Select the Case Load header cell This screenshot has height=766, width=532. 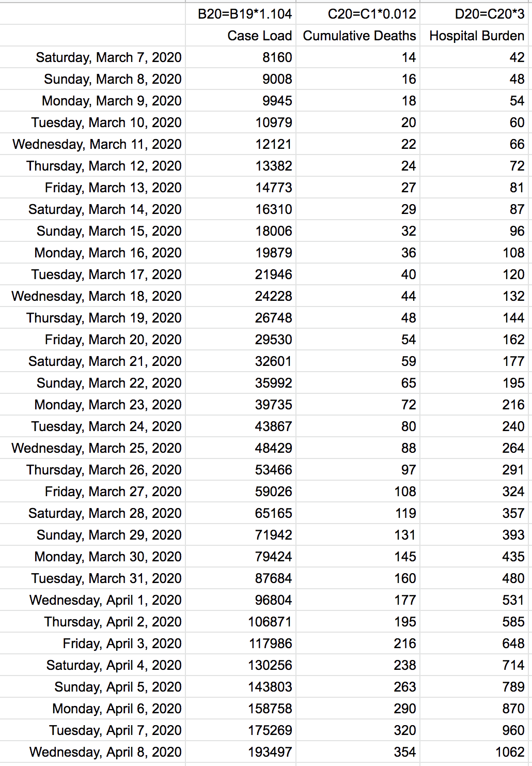241,36
